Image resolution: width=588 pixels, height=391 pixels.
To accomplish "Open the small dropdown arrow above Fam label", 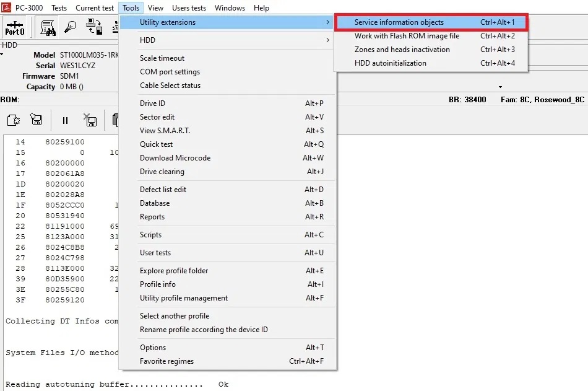I will pyautogui.click(x=500, y=87).
